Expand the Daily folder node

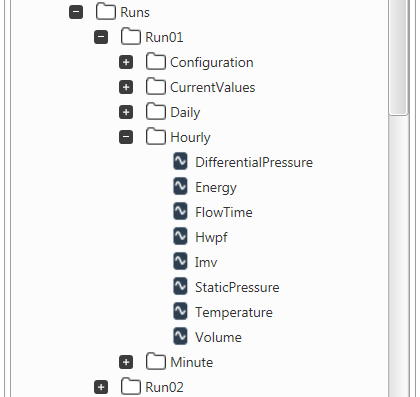point(126,112)
